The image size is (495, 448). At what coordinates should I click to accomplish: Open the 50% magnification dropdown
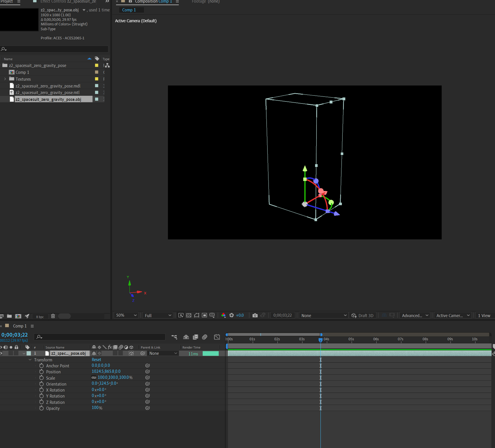(126, 315)
